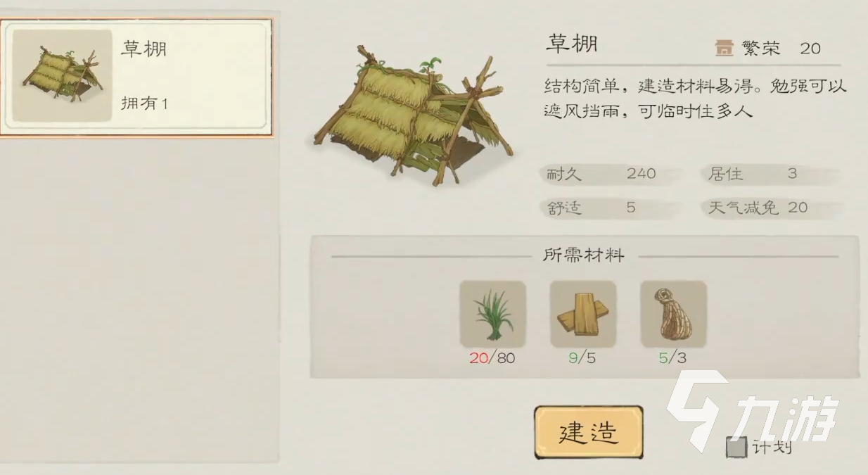Click the 耐久 240 stat bar
The height and width of the screenshot is (475, 868).
(x=611, y=174)
